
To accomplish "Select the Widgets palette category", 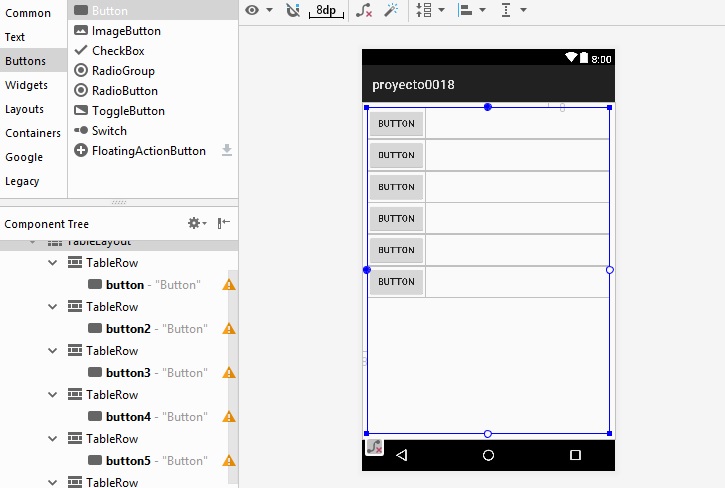I will (x=26, y=85).
